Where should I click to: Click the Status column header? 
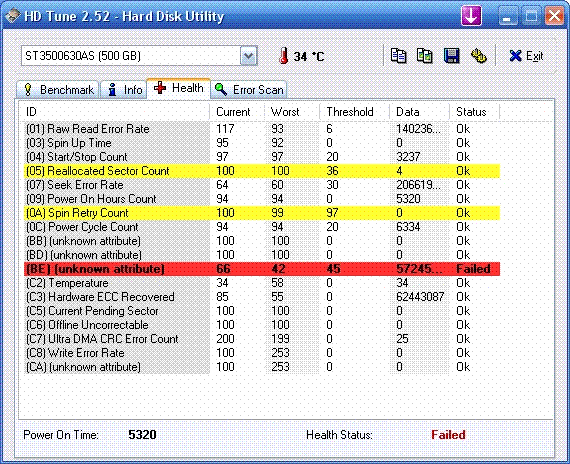[475, 112]
